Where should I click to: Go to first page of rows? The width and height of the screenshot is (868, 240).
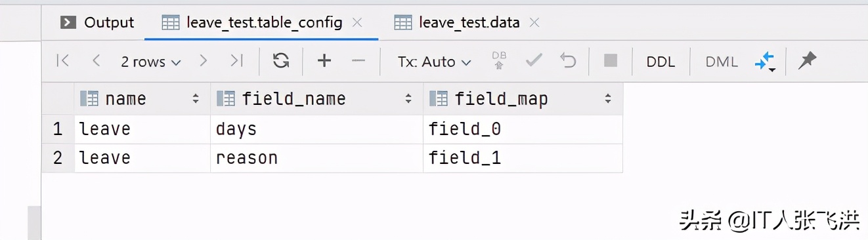coord(63,61)
